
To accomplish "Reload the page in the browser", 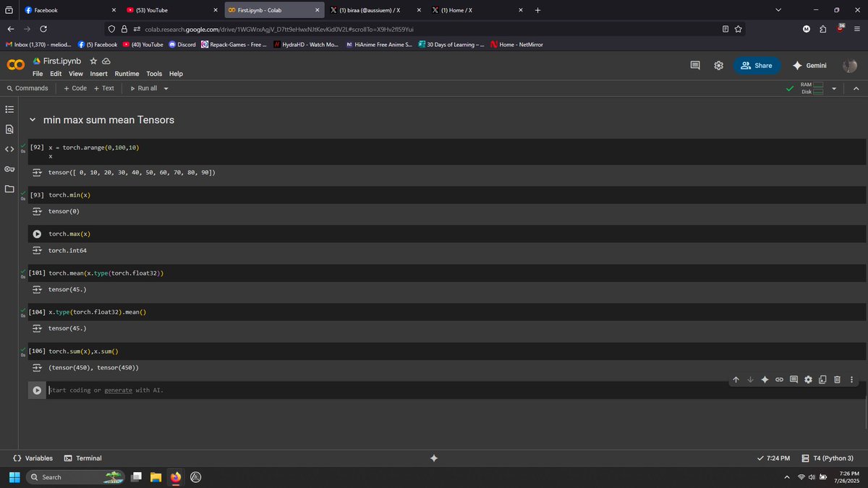I will click(x=43, y=29).
